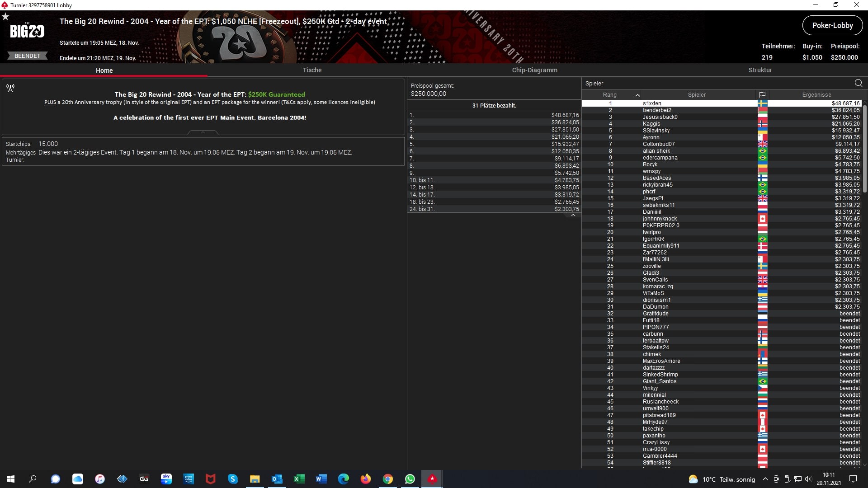Select player Jesusisback0 row
This screenshot has height=488, width=868.
coord(722,117)
